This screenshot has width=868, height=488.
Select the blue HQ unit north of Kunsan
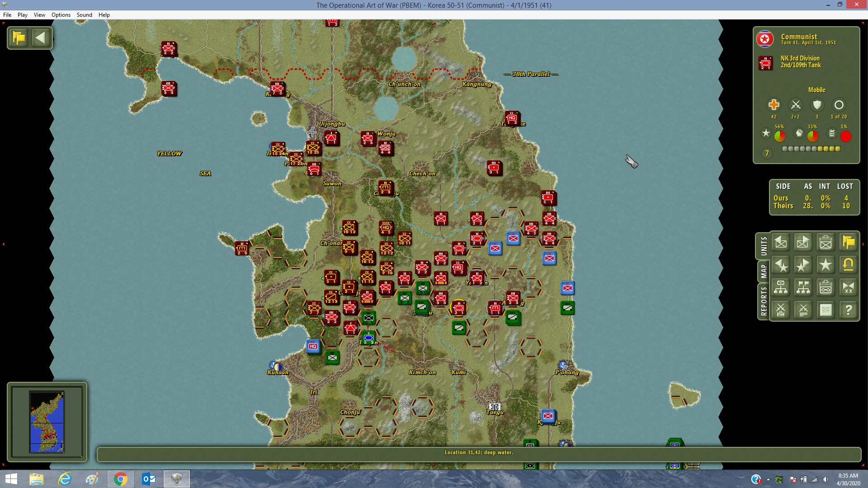point(313,347)
